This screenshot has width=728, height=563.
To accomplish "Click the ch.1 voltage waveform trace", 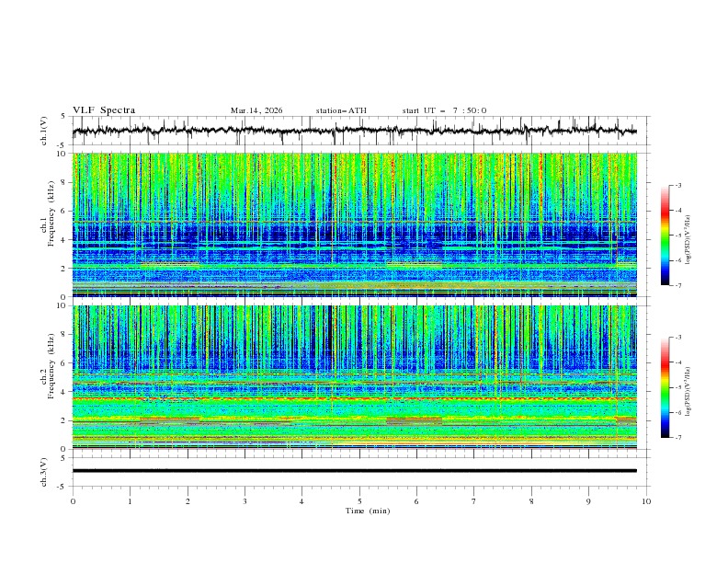I will point(354,131).
